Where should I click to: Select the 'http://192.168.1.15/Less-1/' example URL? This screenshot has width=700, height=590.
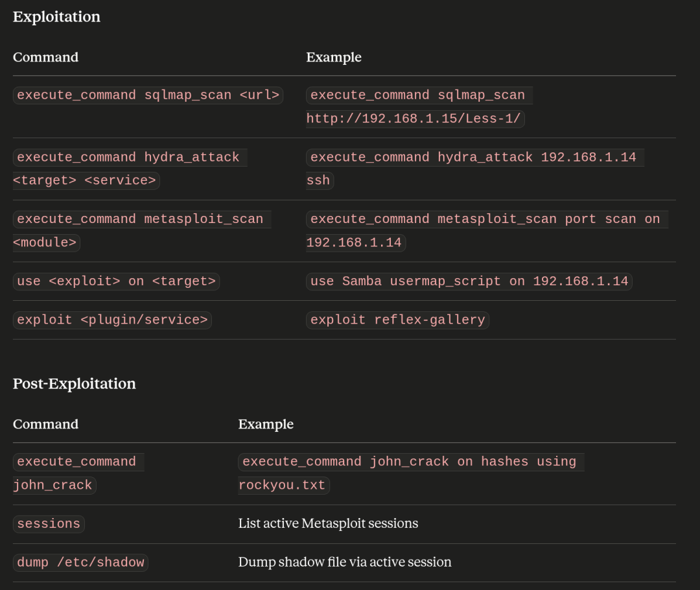(415, 119)
